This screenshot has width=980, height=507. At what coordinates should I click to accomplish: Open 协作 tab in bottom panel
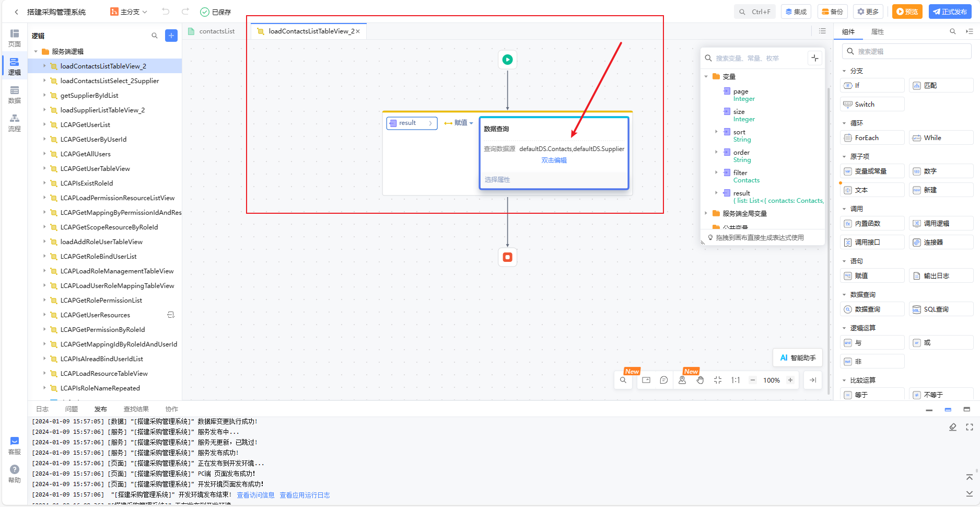[172, 409]
